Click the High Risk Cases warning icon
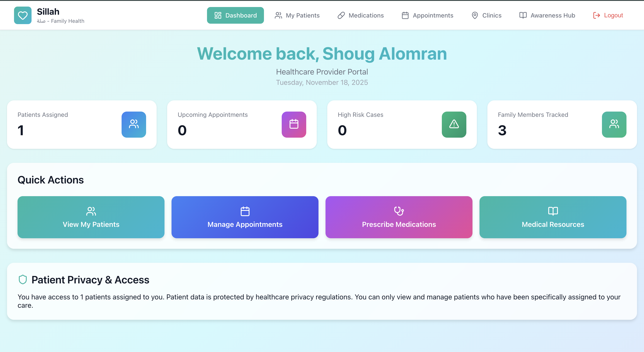The width and height of the screenshot is (644, 352). [454, 124]
